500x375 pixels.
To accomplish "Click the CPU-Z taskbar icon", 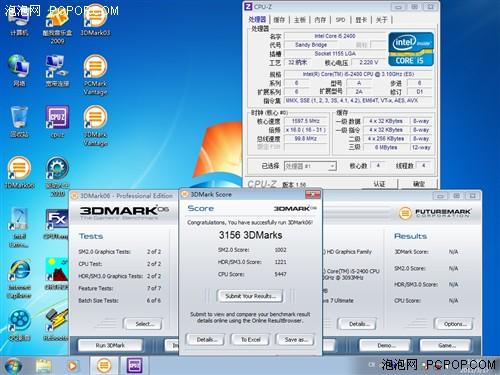I will (x=134, y=365).
